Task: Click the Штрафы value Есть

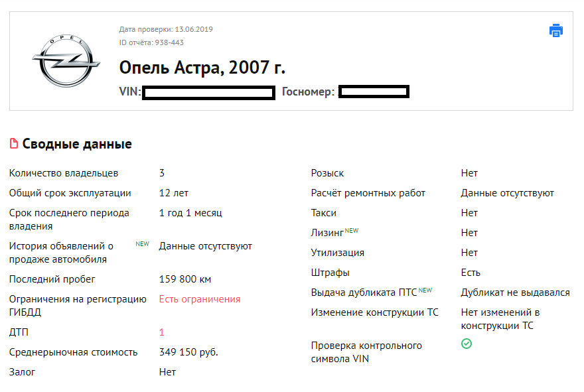Action: tap(471, 273)
